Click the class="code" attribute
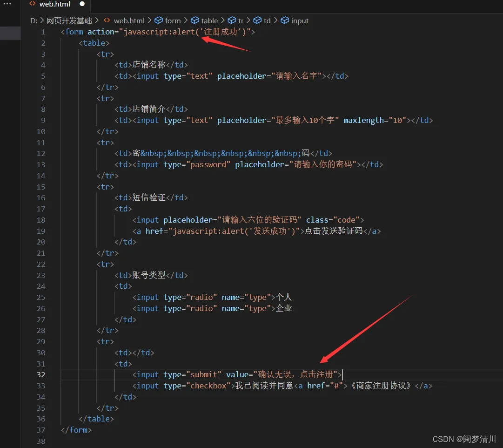 [x=333, y=220]
